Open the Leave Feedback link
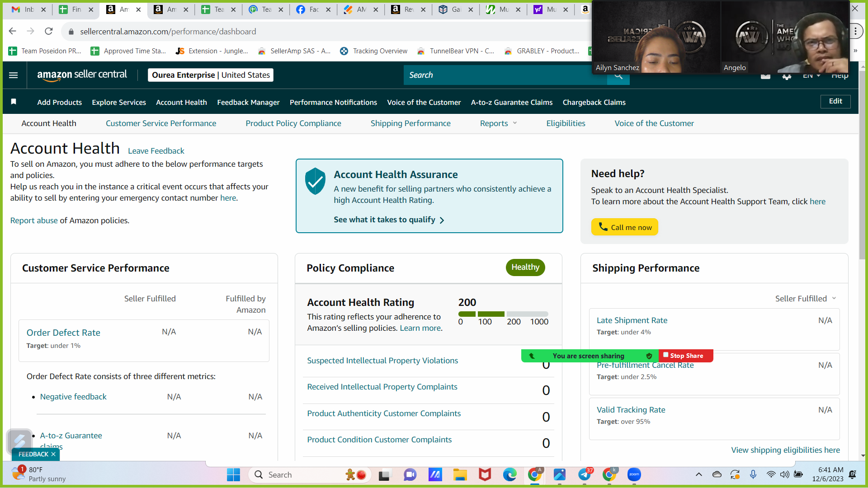 point(156,151)
